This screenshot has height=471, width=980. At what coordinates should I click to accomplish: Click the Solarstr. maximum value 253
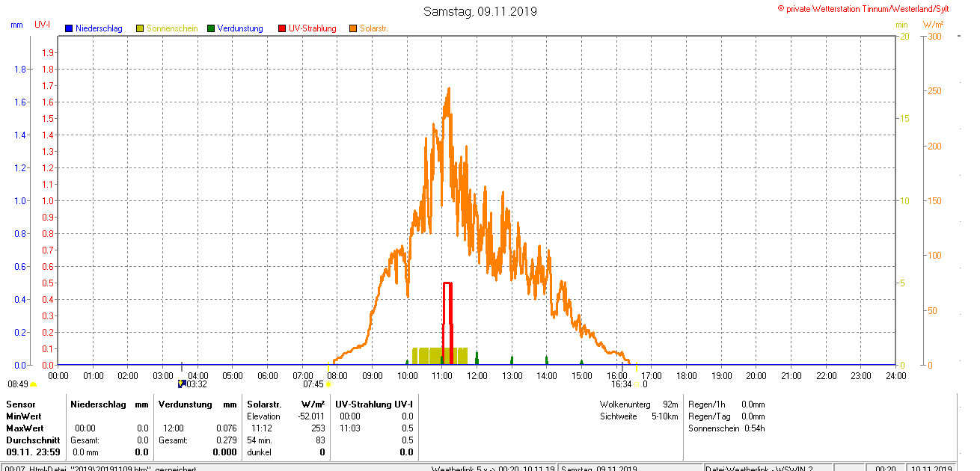(x=319, y=428)
